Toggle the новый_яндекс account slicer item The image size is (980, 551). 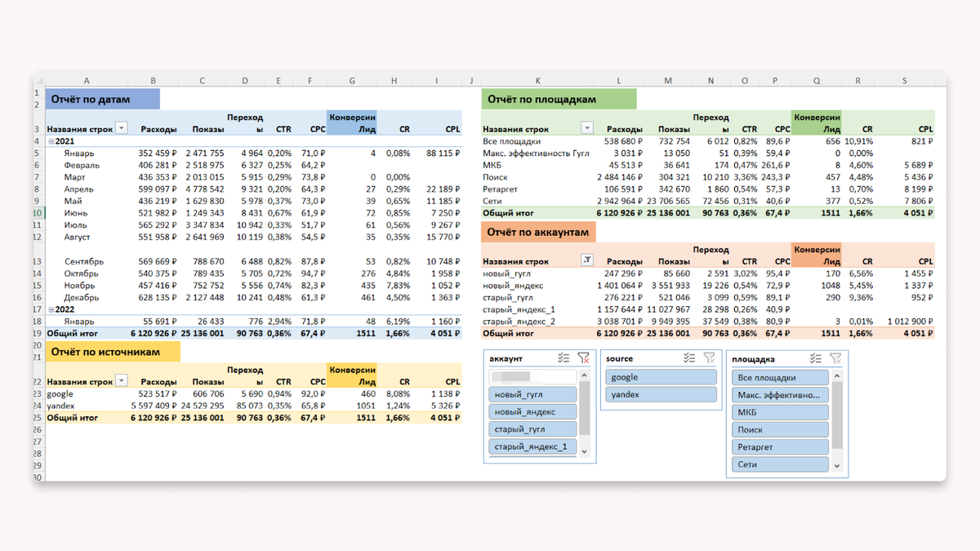tap(532, 412)
